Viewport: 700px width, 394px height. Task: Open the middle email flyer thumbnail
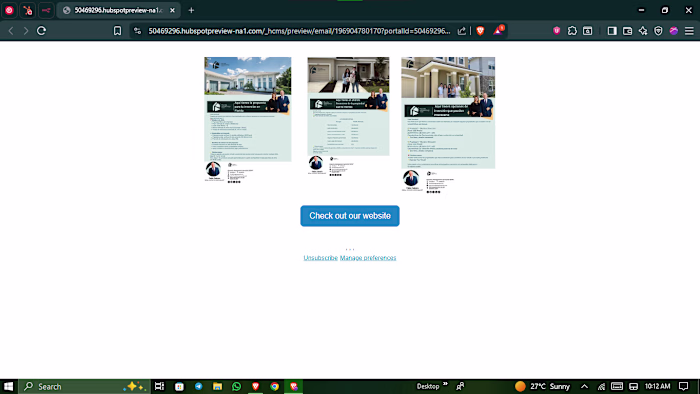click(x=348, y=116)
